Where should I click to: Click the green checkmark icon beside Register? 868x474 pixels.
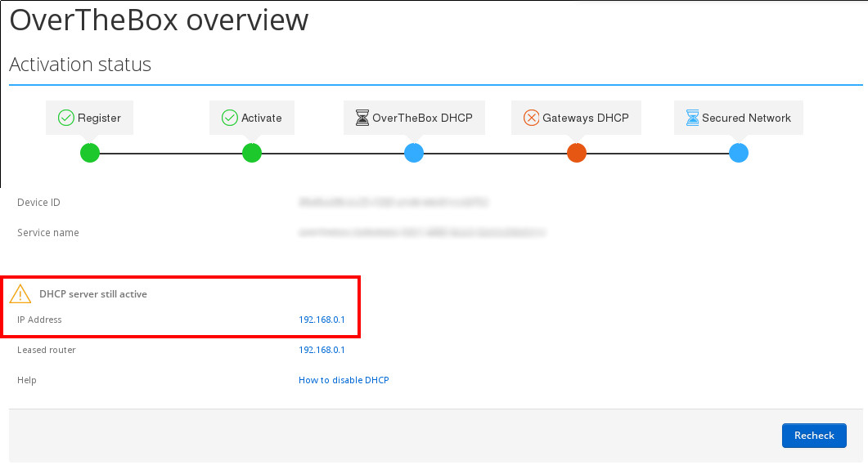66,118
